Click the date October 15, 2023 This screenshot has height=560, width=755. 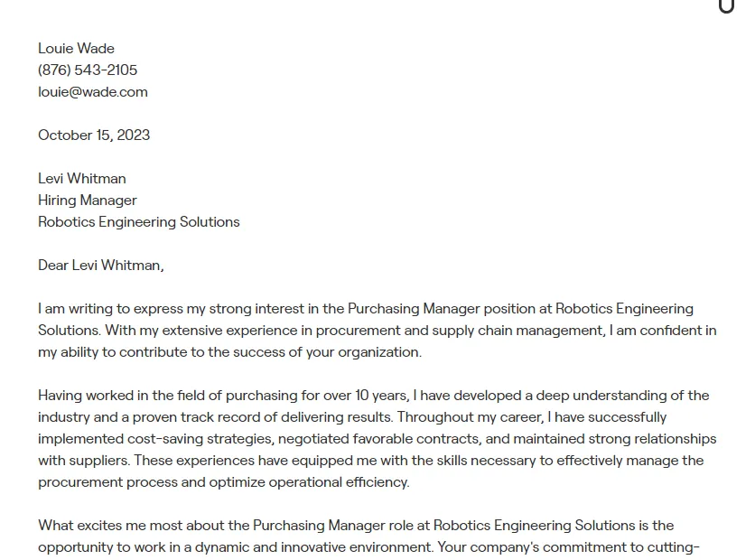[94, 135]
